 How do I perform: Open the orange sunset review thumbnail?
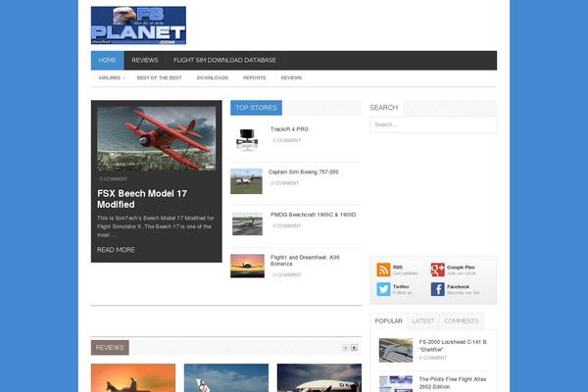133,377
